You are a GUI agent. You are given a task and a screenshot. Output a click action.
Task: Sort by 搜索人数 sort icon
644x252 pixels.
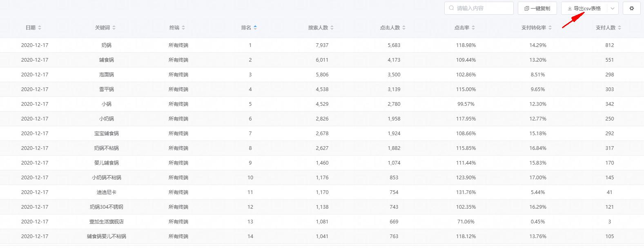click(x=332, y=28)
